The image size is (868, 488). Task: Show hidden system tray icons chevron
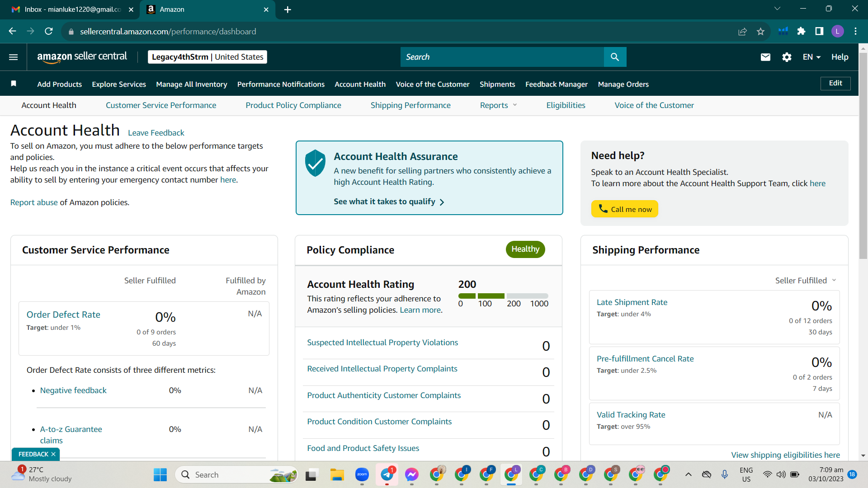[x=688, y=474]
